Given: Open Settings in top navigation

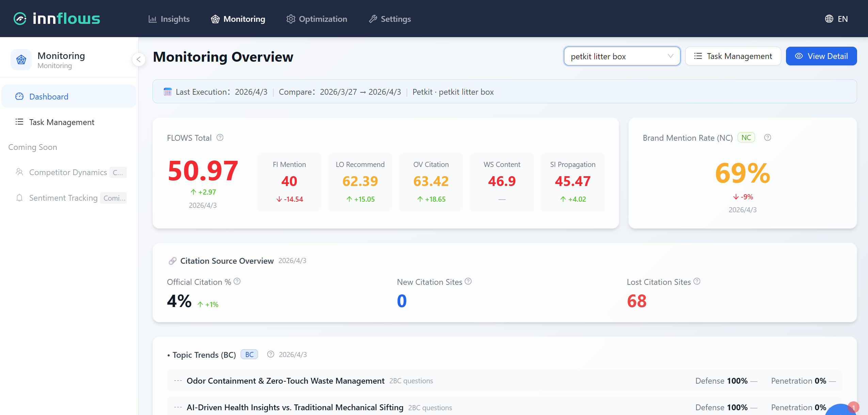Looking at the screenshot, I should point(390,19).
